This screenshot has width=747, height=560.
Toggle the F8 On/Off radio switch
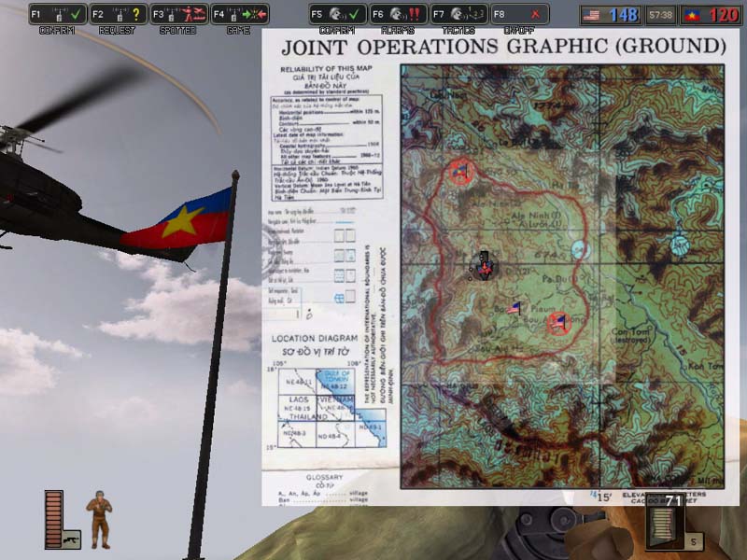(x=519, y=15)
